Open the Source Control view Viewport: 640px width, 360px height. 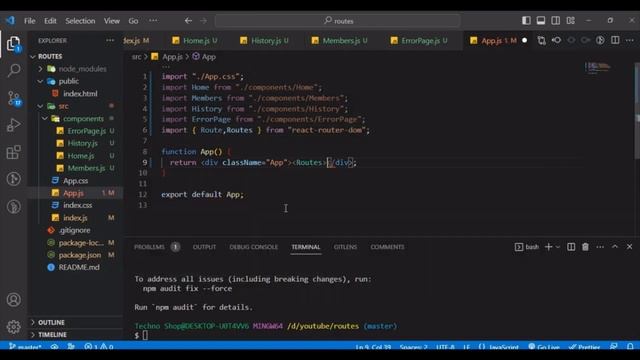tap(13, 98)
